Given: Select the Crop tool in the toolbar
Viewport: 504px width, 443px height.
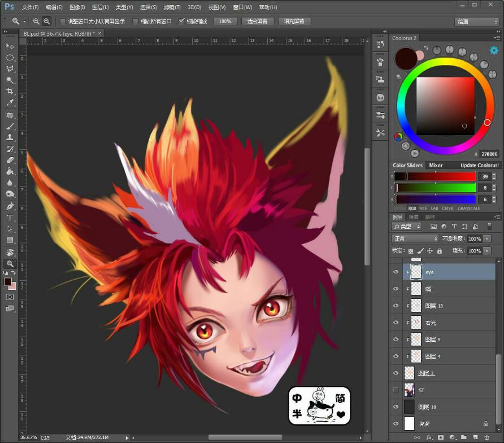Looking at the screenshot, I should click(x=10, y=92).
